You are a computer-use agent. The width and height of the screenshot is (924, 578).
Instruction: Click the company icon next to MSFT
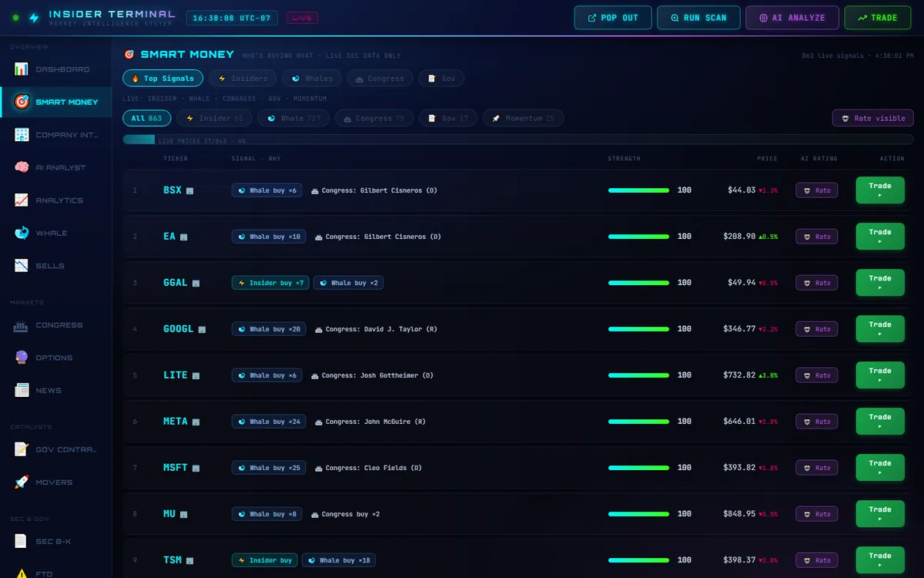point(196,468)
